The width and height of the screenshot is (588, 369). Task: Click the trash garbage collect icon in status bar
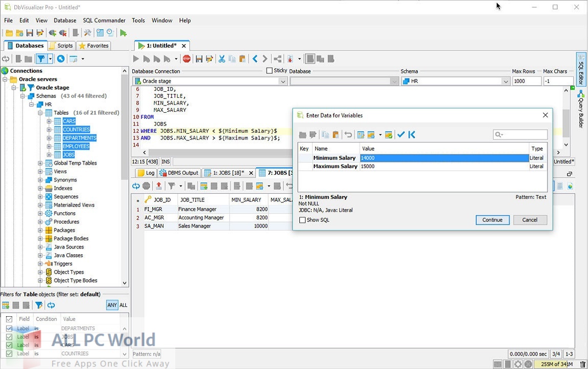(x=582, y=364)
